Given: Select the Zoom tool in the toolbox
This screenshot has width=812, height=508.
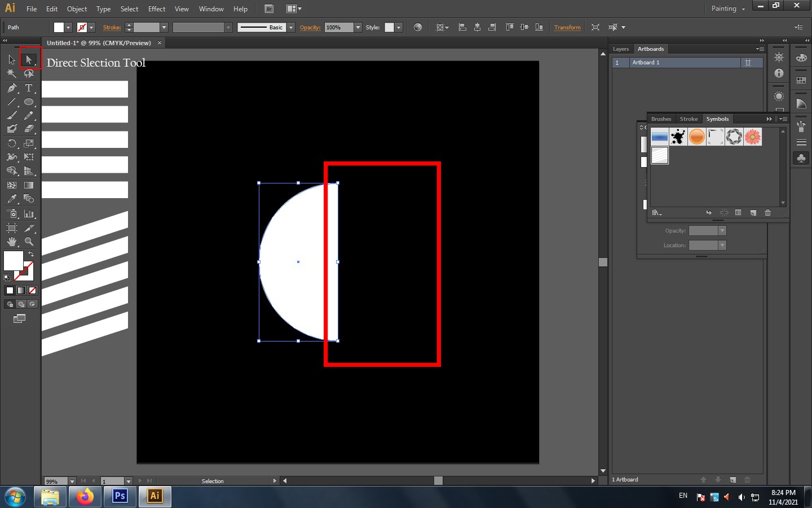Looking at the screenshot, I should (29, 242).
